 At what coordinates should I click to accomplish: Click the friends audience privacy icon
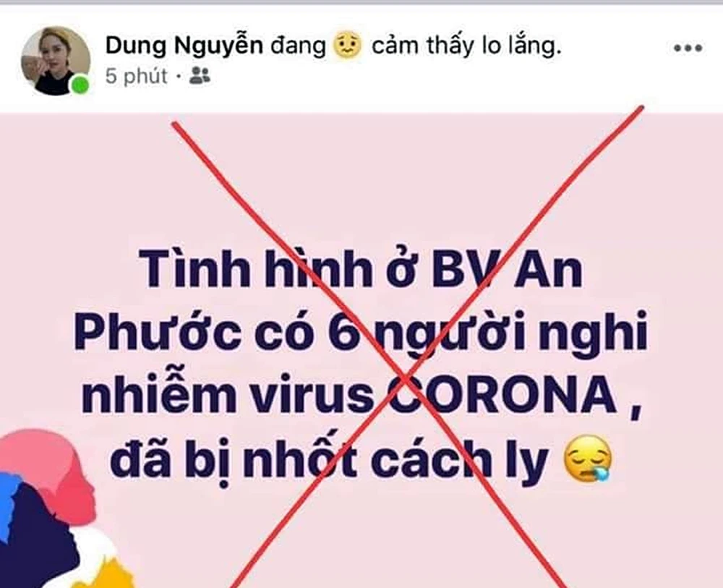click(x=200, y=76)
